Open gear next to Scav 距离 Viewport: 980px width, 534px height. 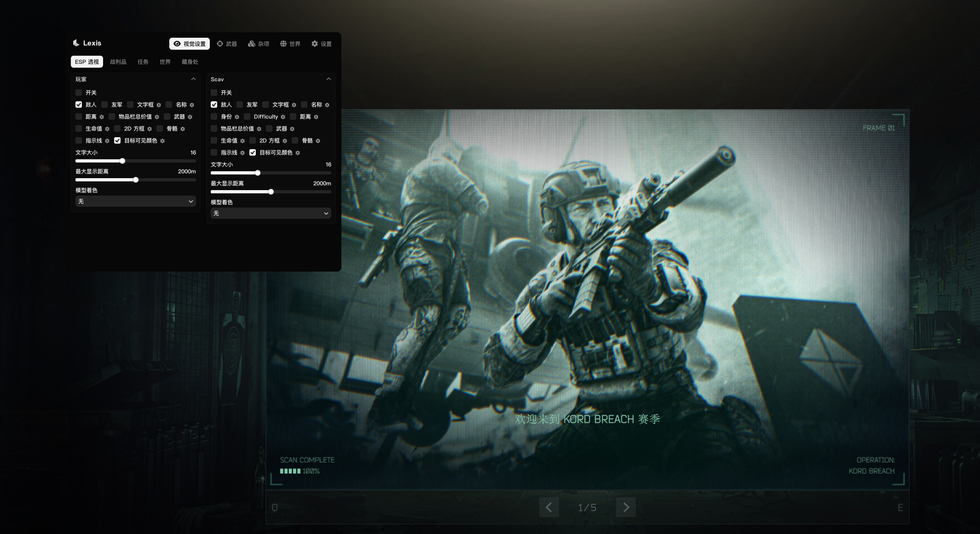pyautogui.click(x=316, y=117)
